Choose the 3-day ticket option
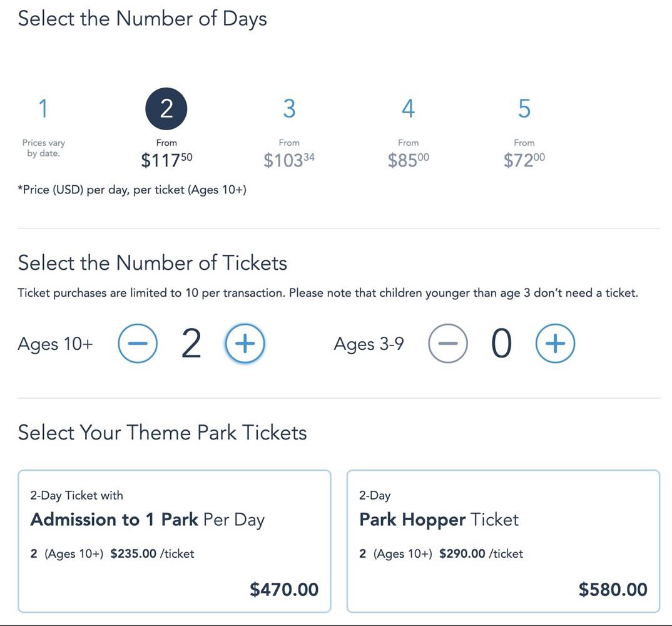 point(289,109)
